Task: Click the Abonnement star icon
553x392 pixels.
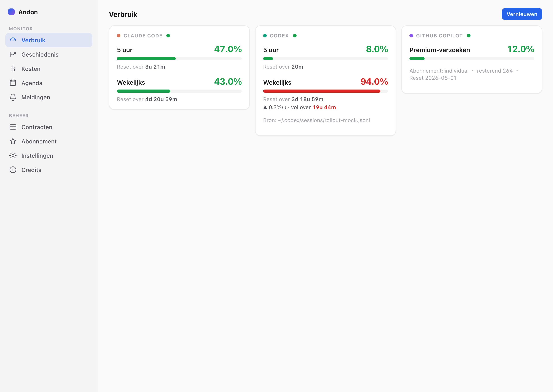Action: (13, 141)
